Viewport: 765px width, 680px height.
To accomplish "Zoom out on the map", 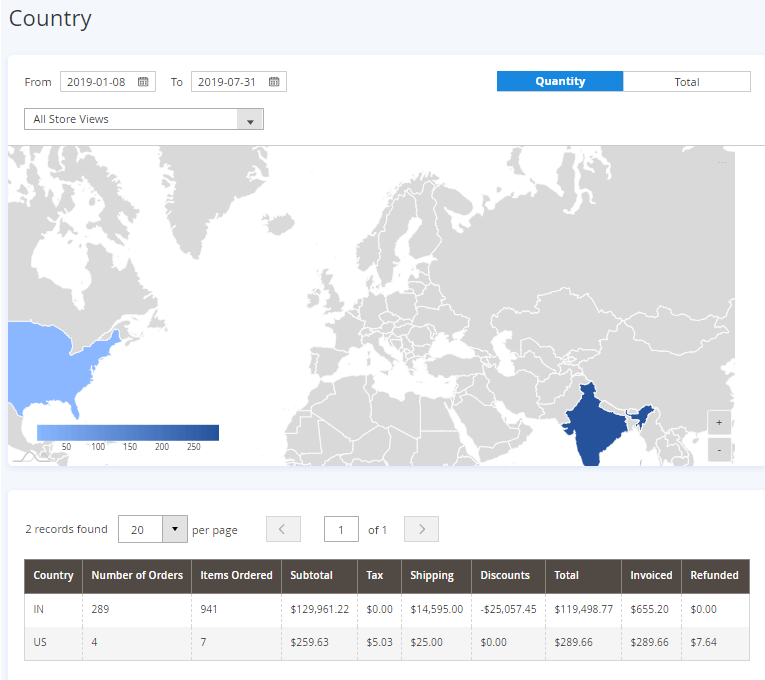I will [719, 450].
